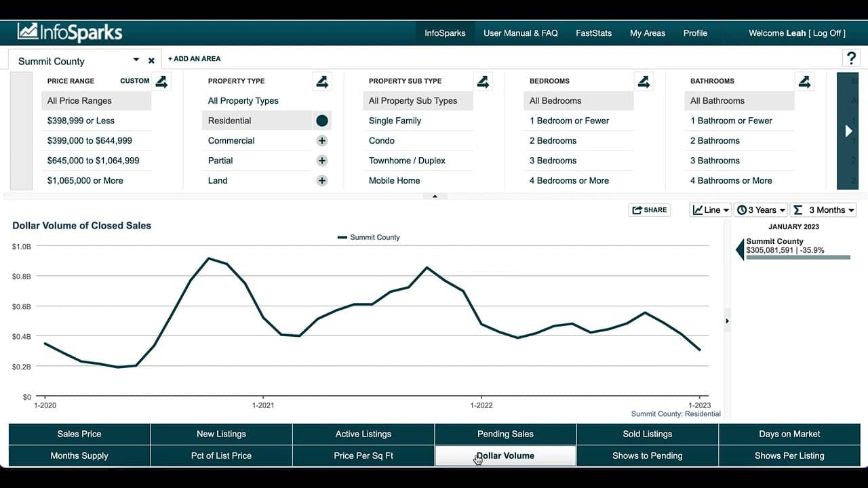
Task: Collapse the filter panel up arrow
Action: click(x=435, y=197)
